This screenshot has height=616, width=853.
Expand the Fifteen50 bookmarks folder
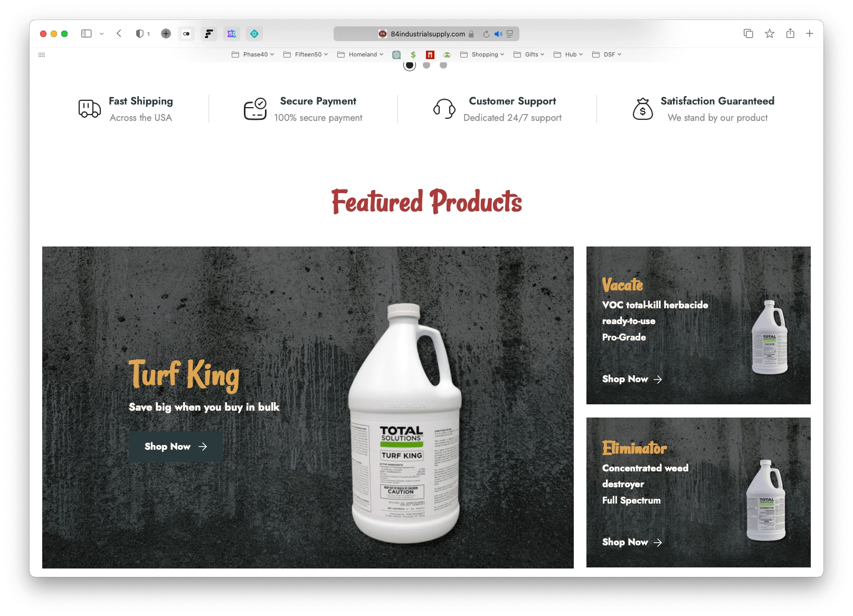click(x=306, y=54)
